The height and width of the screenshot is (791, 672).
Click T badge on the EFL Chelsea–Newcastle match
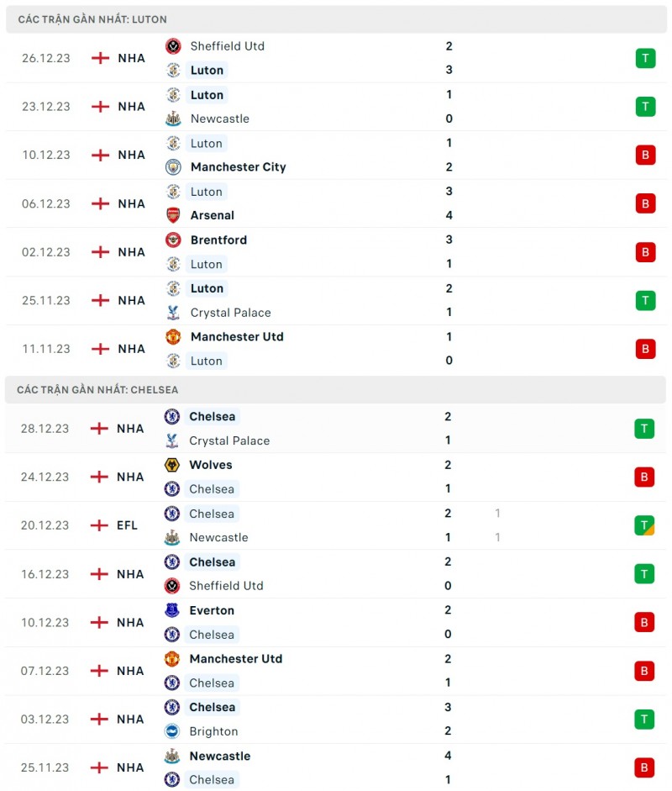[x=644, y=525]
